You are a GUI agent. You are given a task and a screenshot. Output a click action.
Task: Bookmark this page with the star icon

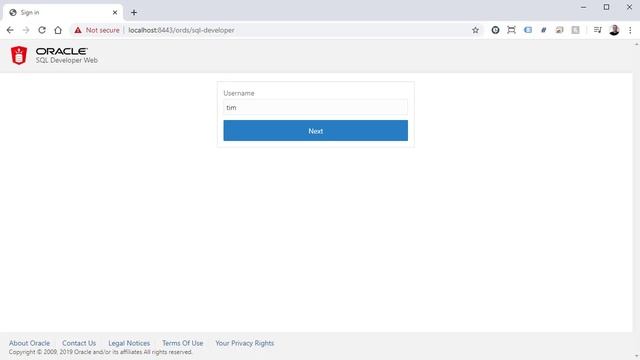point(476,30)
